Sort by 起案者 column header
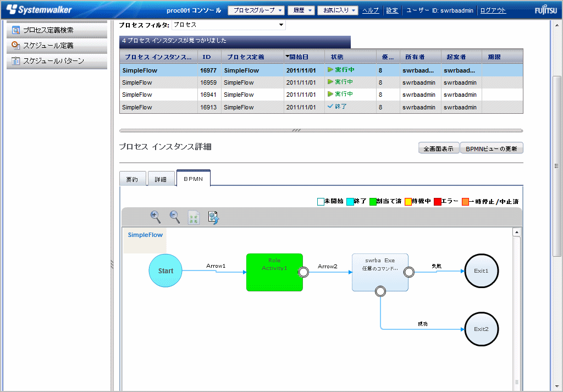The image size is (563, 392). click(x=461, y=57)
